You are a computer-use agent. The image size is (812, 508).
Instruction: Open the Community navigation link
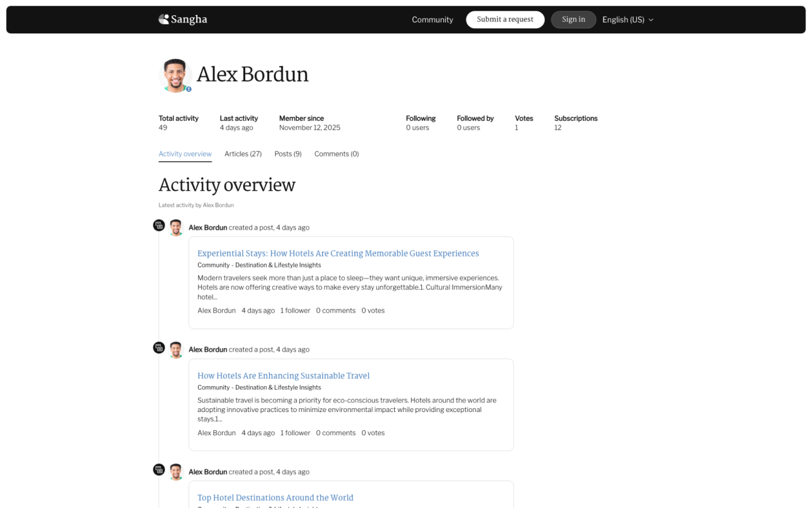point(432,20)
